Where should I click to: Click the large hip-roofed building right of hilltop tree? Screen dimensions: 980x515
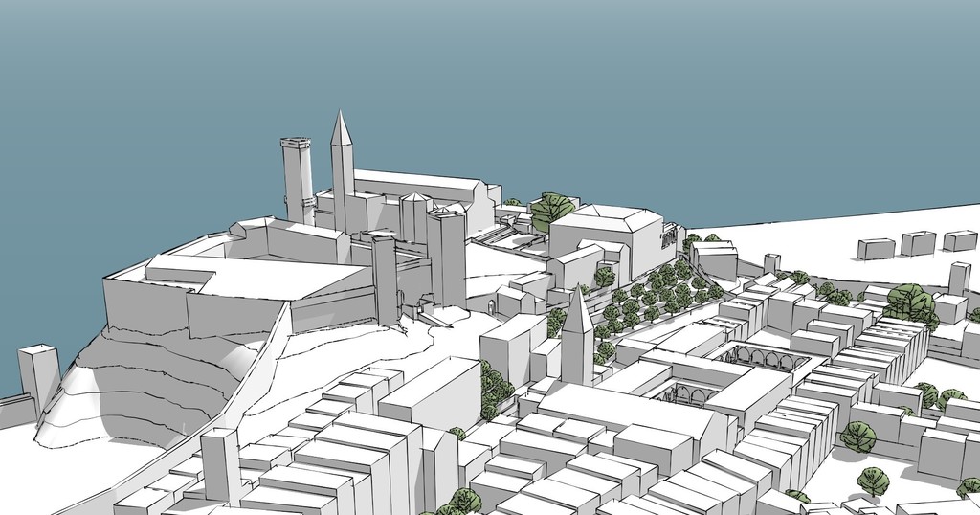(x=605, y=233)
